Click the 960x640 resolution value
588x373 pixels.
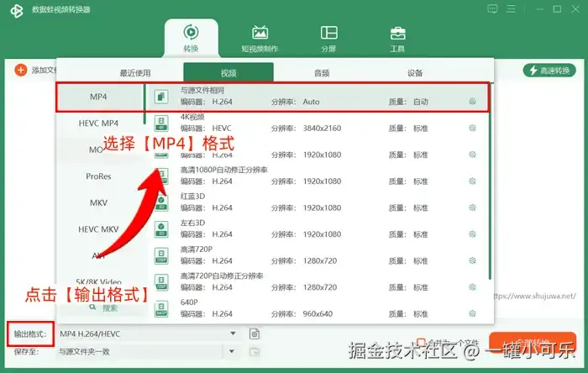318,313
